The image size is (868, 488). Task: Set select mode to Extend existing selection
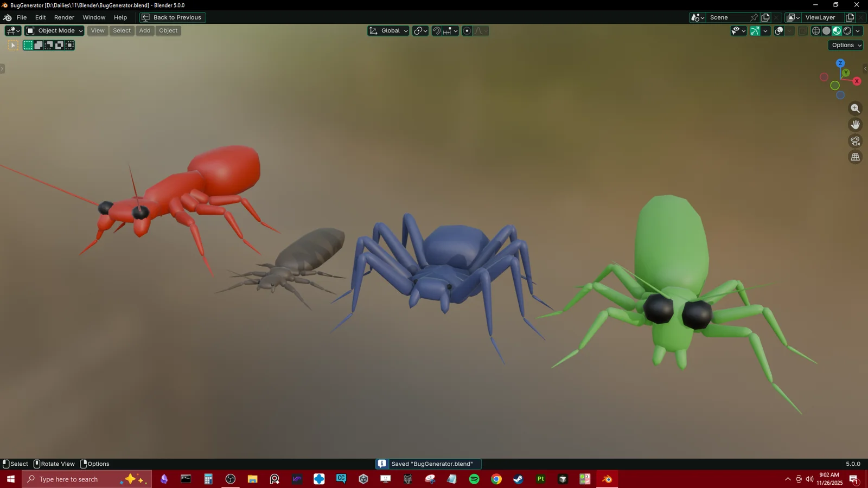tap(39, 45)
